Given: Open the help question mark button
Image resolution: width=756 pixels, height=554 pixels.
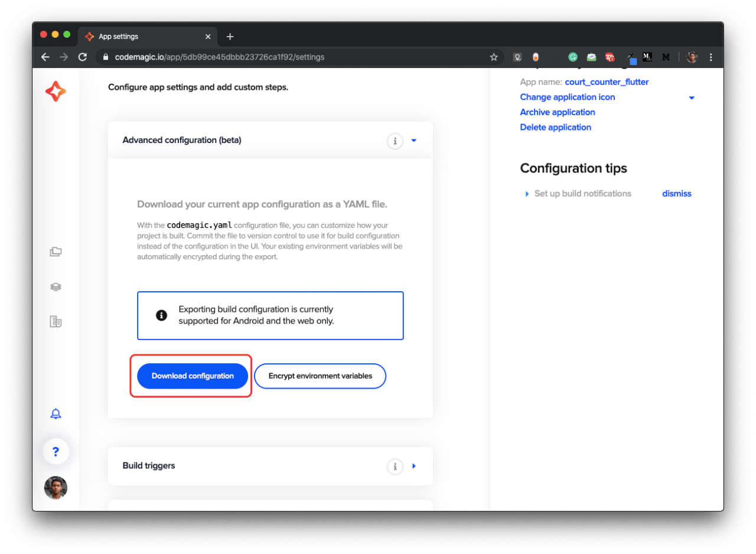Looking at the screenshot, I should tap(56, 452).
